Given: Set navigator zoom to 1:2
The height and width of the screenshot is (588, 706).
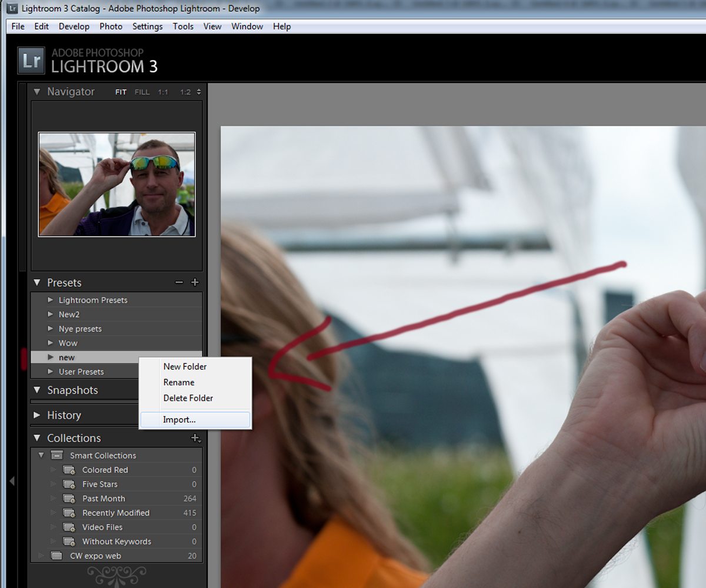Looking at the screenshot, I should pos(185,92).
